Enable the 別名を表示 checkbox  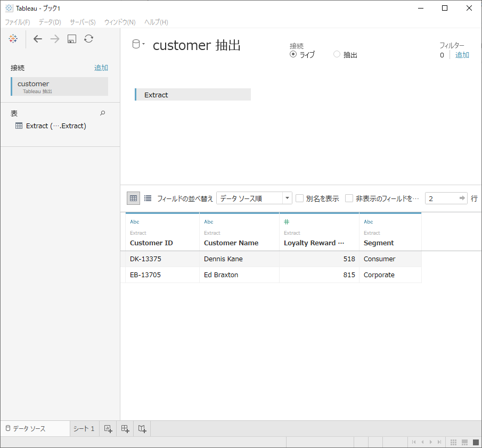click(x=299, y=198)
